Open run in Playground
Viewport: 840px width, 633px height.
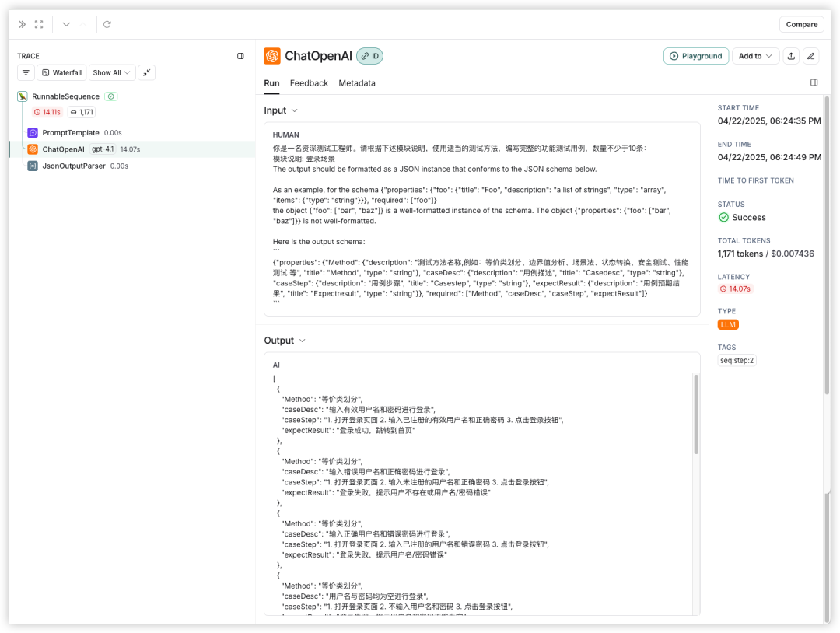(x=696, y=56)
